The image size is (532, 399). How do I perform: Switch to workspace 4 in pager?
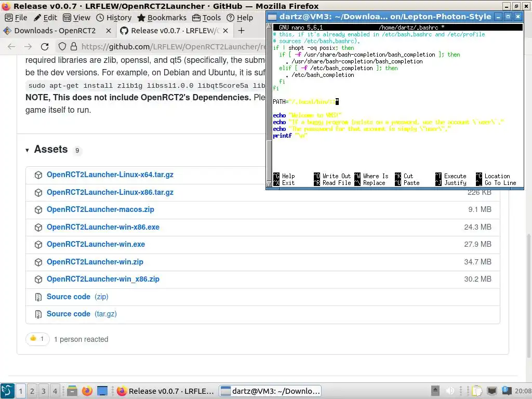point(55,391)
